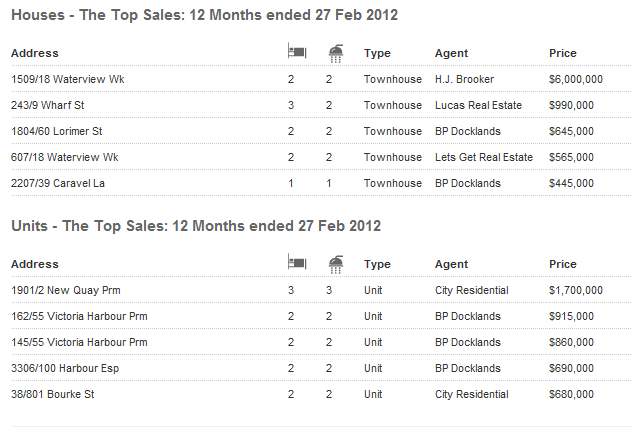This screenshot has height=440, width=637.
Task: Click the shower icon in Houses table header
Action: [x=335, y=52]
